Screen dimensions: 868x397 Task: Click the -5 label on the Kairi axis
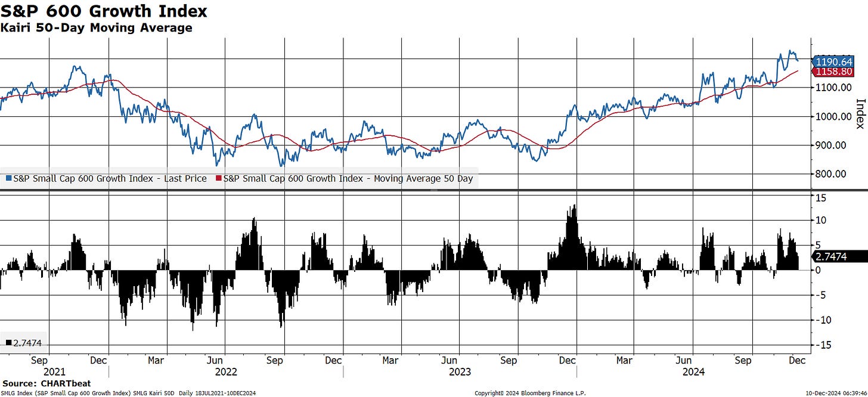(820, 295)
